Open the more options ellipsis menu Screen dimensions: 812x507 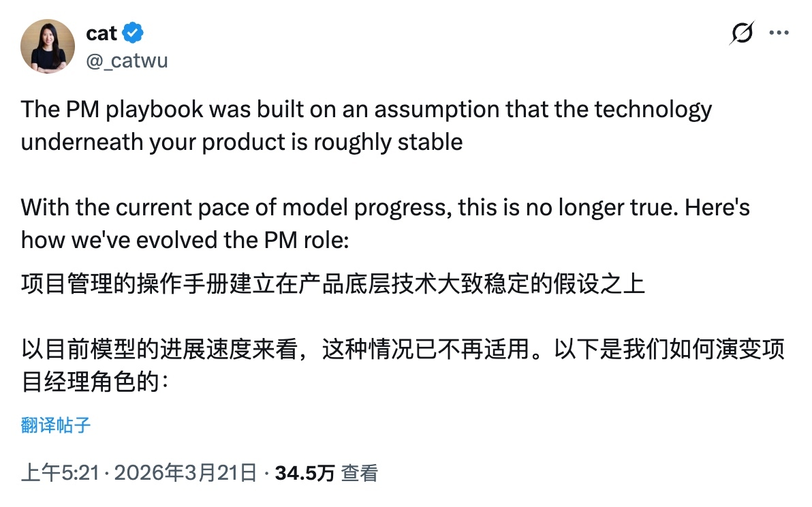click(779, 33)
